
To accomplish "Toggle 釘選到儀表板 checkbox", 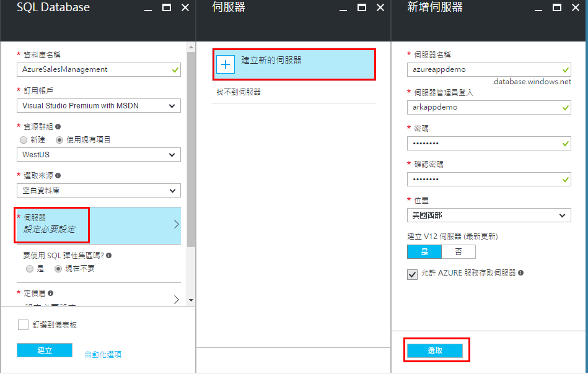I will pyautogui.click(x=24, y=324).
